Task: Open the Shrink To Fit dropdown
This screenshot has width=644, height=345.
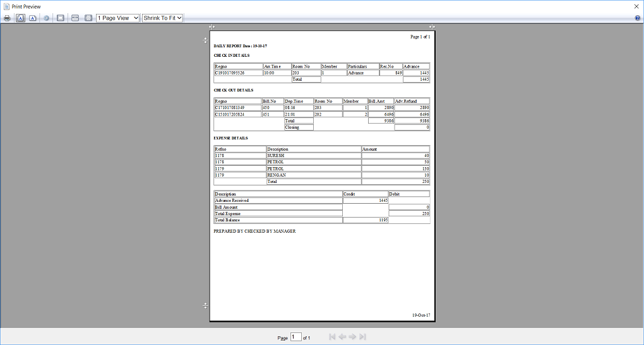Action: click(162, 18)
